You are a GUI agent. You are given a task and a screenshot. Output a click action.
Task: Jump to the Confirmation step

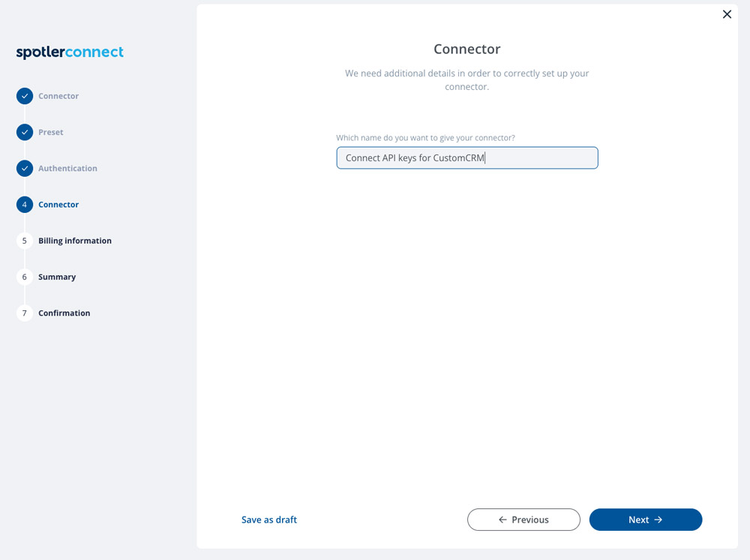coord(64,313)
